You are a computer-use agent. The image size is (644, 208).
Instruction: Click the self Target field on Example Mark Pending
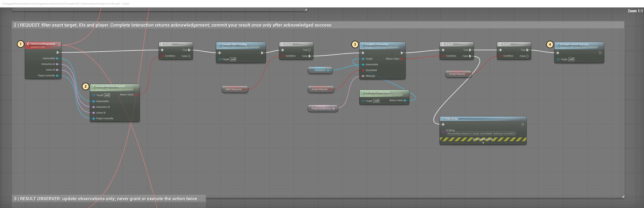(233, 59)
